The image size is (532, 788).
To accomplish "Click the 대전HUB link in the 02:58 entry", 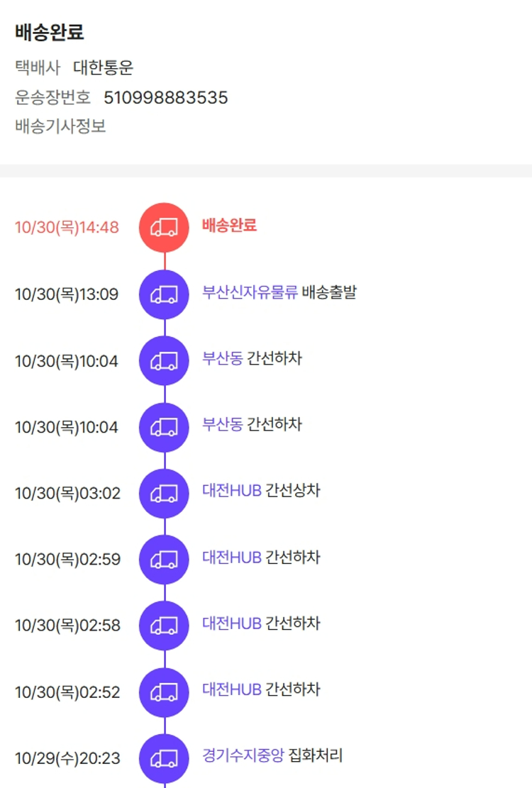I will [x=231, y=623].
